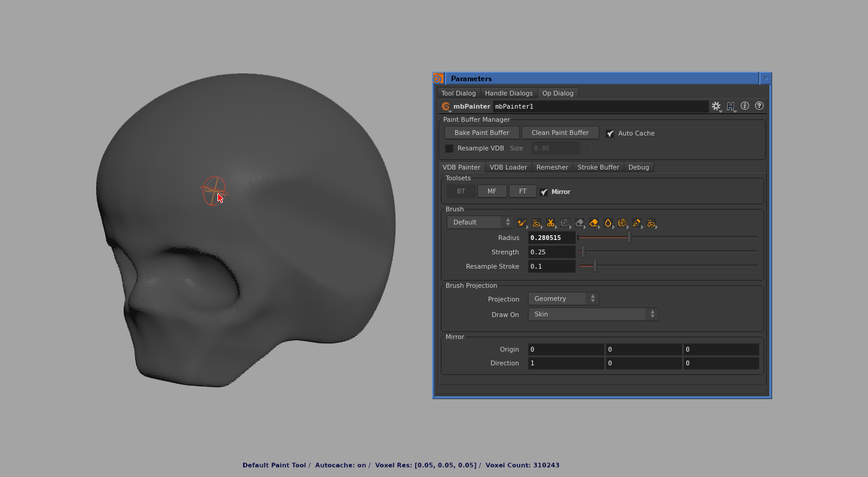Open the Stroke Buffer tab
This screenshot has height=477, width=868.
pos(598,167)
